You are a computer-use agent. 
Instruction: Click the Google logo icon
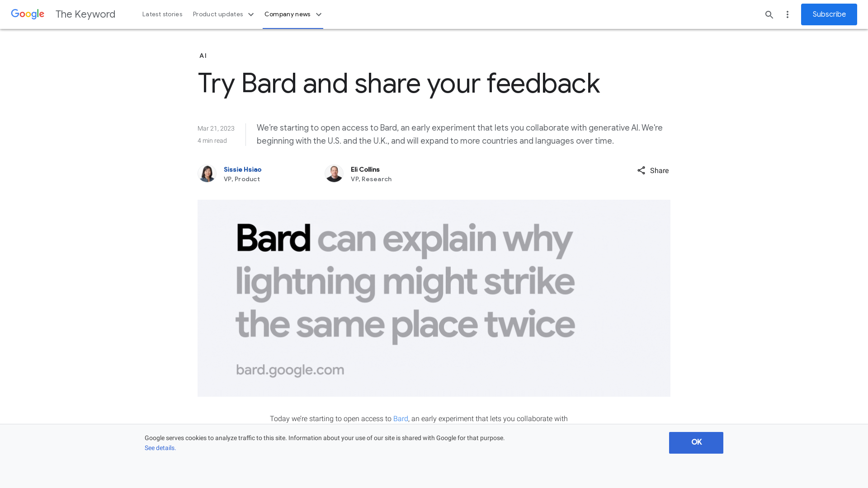(28, 14)
